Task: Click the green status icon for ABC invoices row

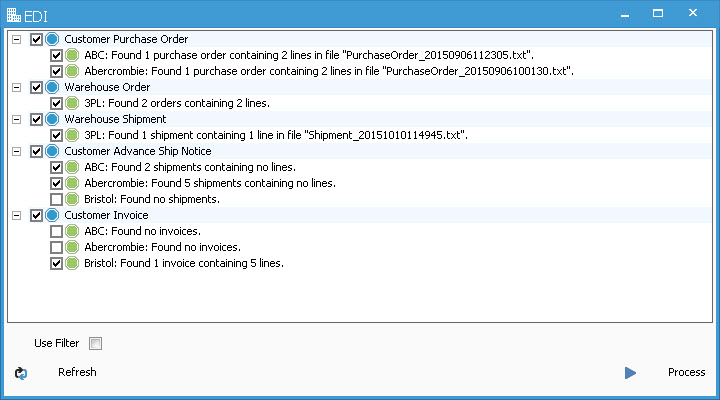Action: click(72, 231)
